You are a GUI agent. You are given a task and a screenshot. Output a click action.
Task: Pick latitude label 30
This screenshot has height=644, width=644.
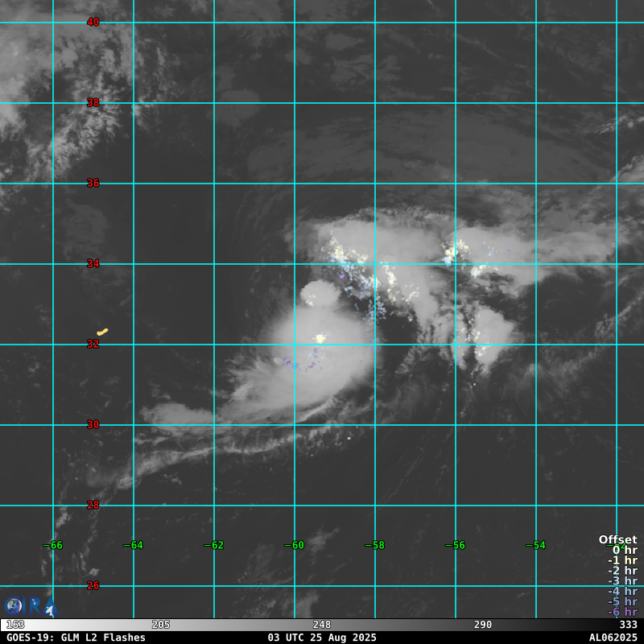(93, 425)
